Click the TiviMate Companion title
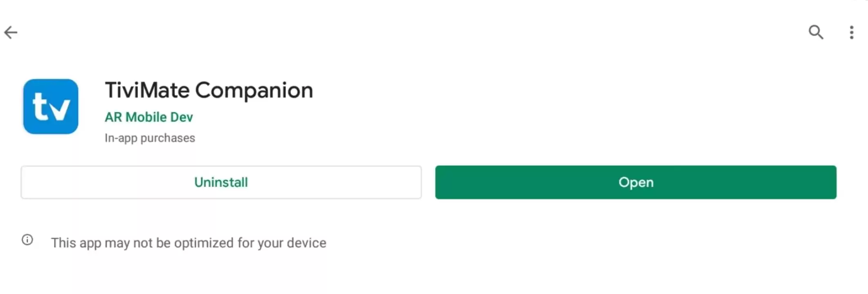Image resolution: width=868 pixels, height=294 pixels. [x=209, y=90]
